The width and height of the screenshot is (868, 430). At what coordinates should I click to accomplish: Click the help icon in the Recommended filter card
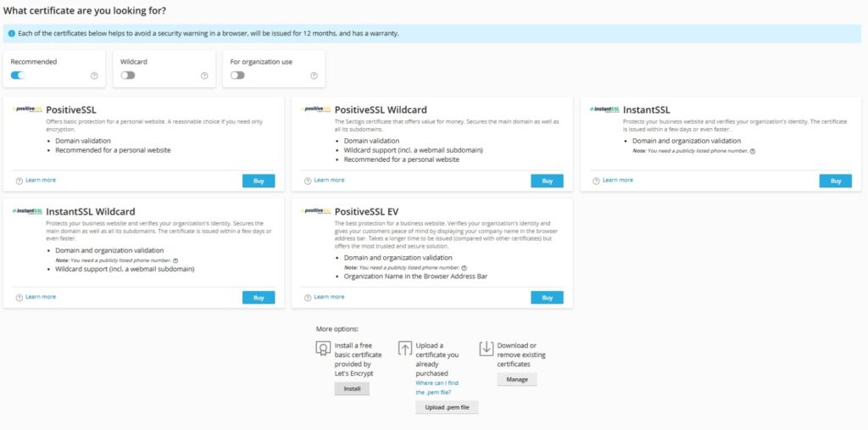pos(94,75)
